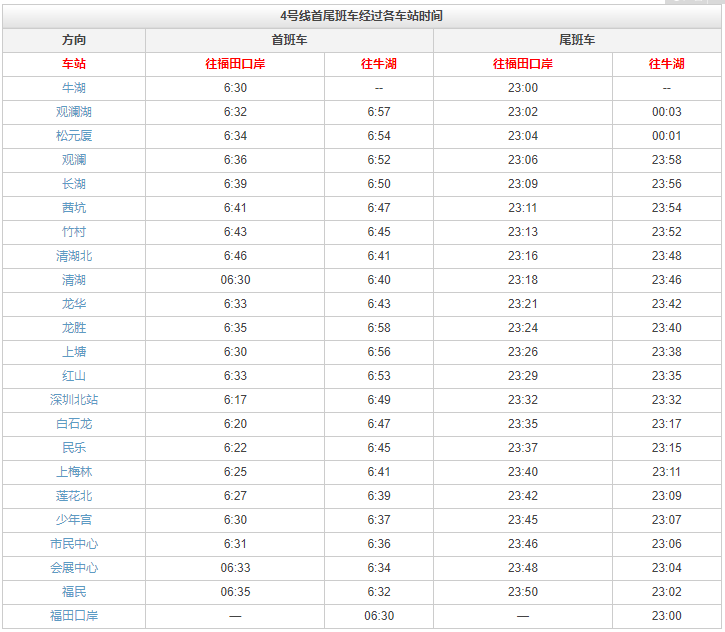Select 市民中心 first train time 6:31

click(x=235, y=544)
